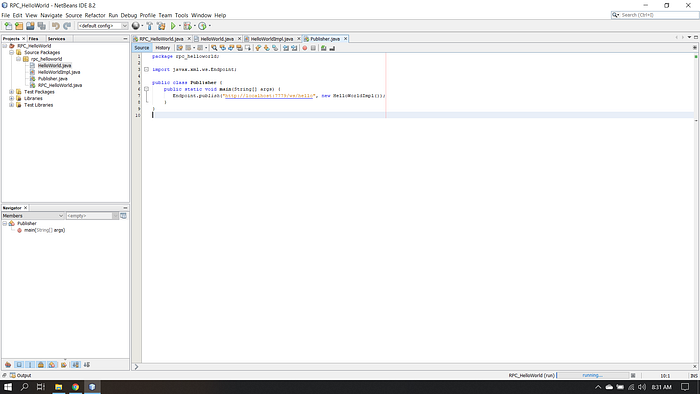Click the running progress bar in status bar
The height and width of the screenshot is (394, 700).
tap(592, 375)
